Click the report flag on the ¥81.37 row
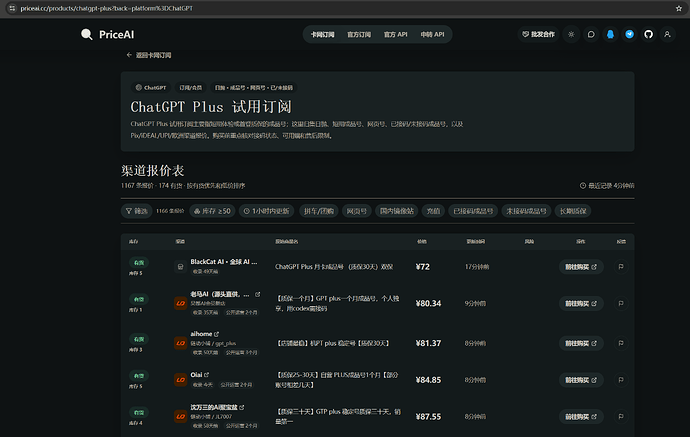The width and height of the screenshot is (690, 437). click(x=621, y=343)
